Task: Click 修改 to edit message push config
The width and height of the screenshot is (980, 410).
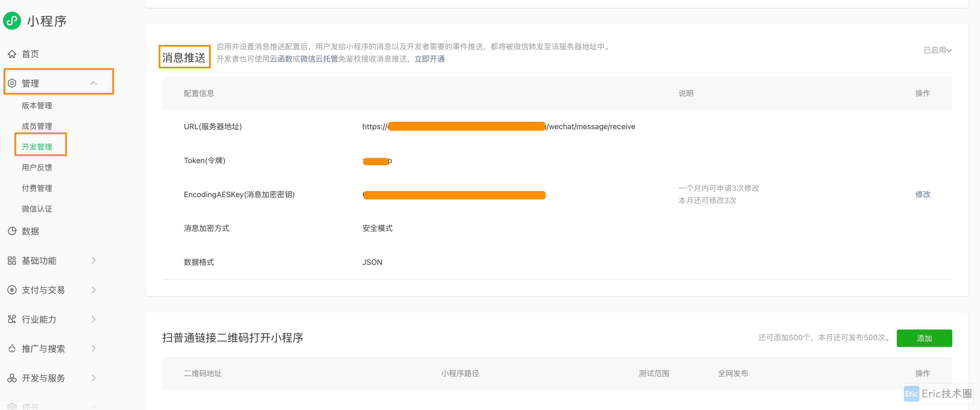Action: click(923, 194)
